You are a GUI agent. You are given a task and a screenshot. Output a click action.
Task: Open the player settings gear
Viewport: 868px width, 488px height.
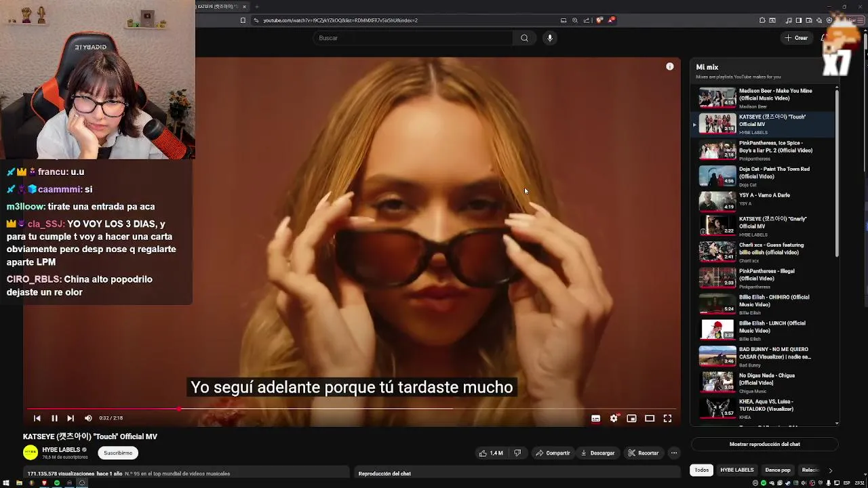pos(614,418)
